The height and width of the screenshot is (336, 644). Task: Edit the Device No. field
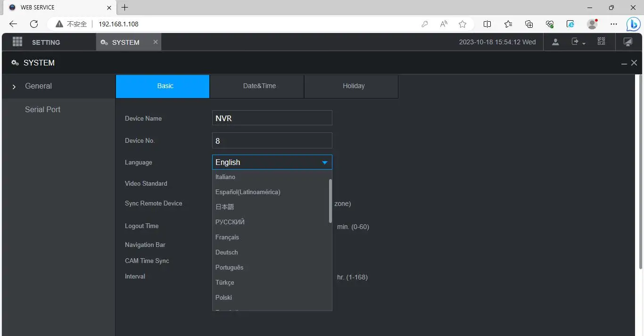coord(272,140)
